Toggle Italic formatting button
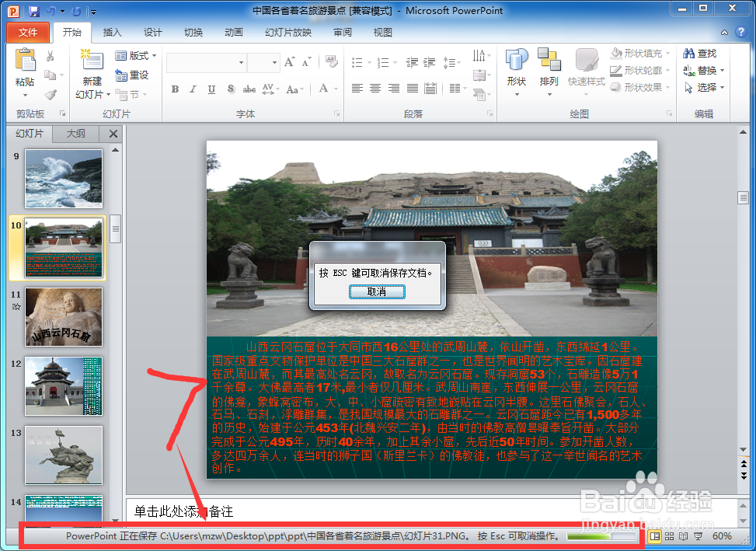Image resolution: width=756 pixels, height=551 pixels. 193,89
